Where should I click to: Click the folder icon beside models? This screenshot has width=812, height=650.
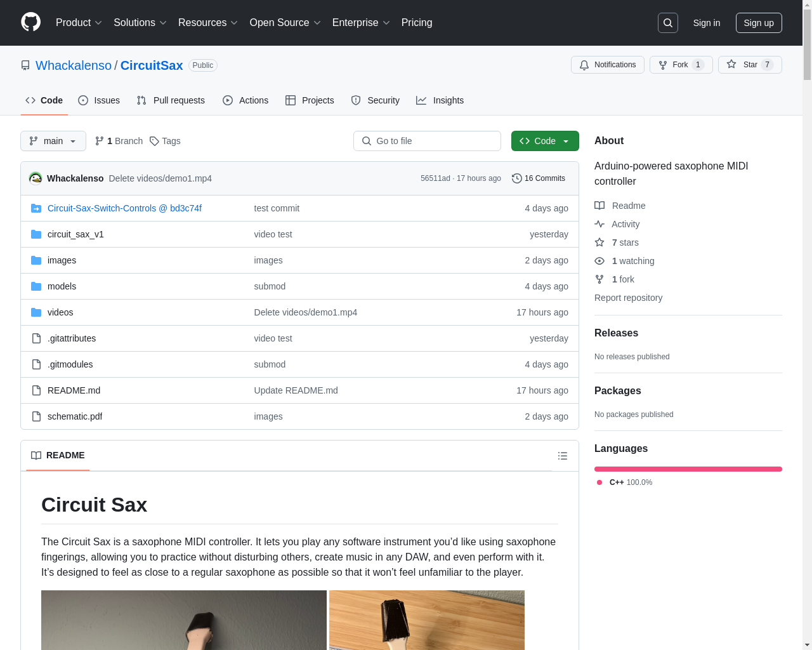(36, 286)
